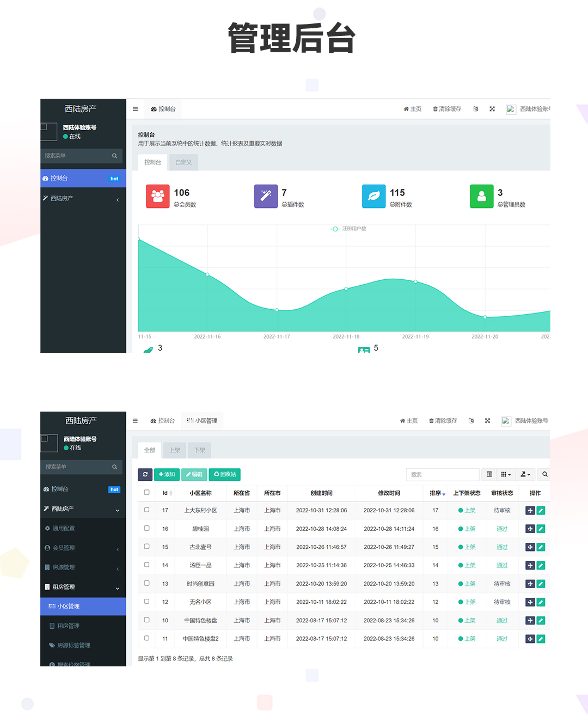The height and width of the screenshot is (723, 588).
Task: Toggle the 注册用户数 chart legend
Action: 348,229
